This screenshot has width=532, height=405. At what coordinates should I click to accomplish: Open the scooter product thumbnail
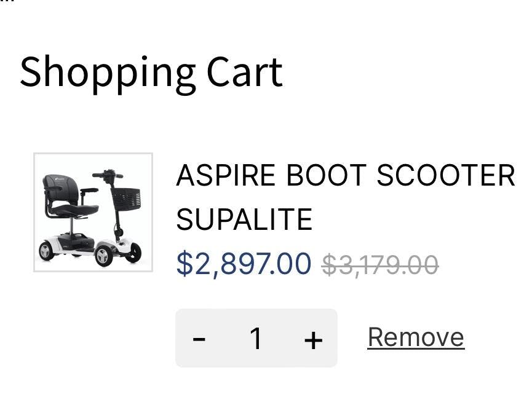pos(93,212)
